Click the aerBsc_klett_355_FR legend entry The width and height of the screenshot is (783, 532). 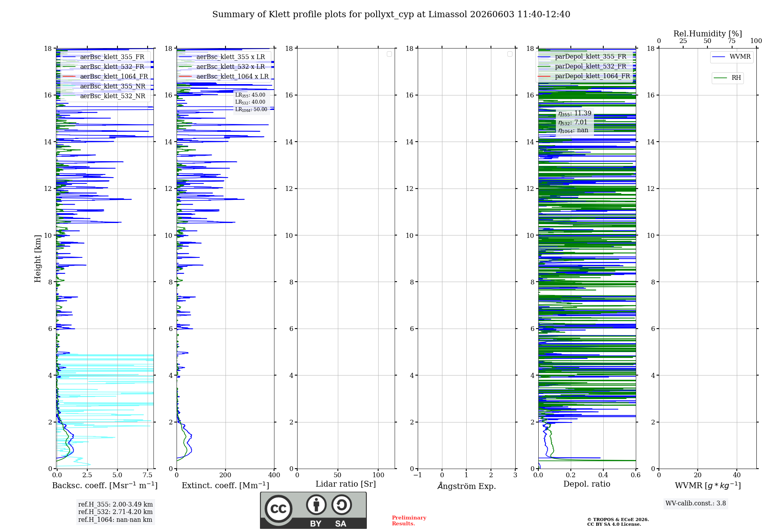(x=105, y=57)
